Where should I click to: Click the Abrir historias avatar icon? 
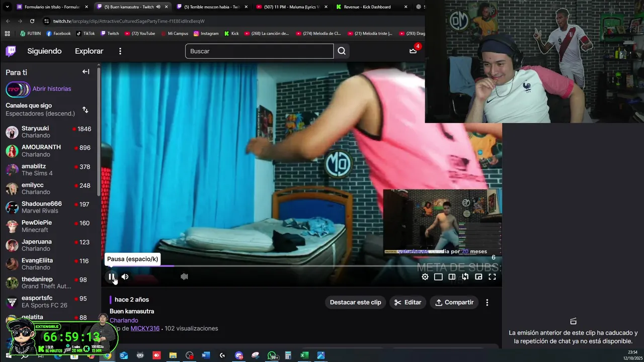coord(18,89)
